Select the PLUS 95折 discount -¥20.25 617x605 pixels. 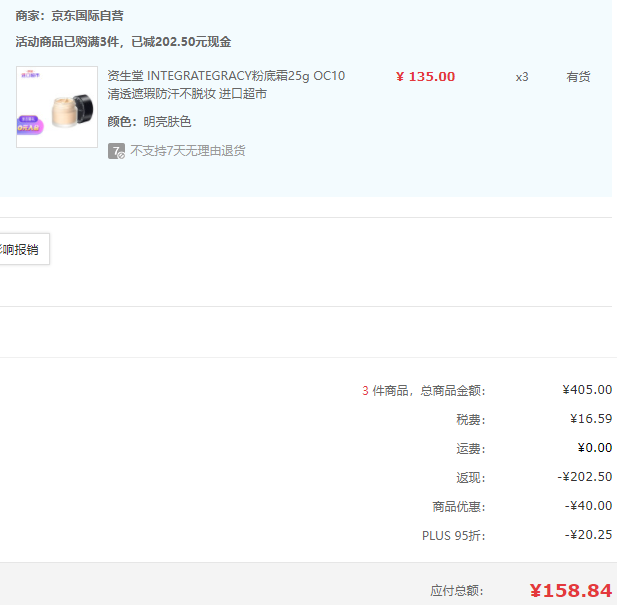point(589,535)
